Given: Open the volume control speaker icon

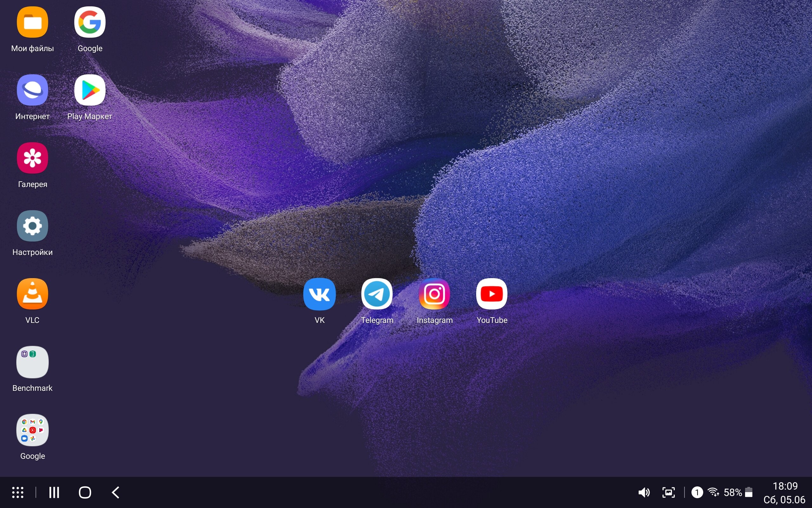Looking at the screenshot, I should [644, 492].
